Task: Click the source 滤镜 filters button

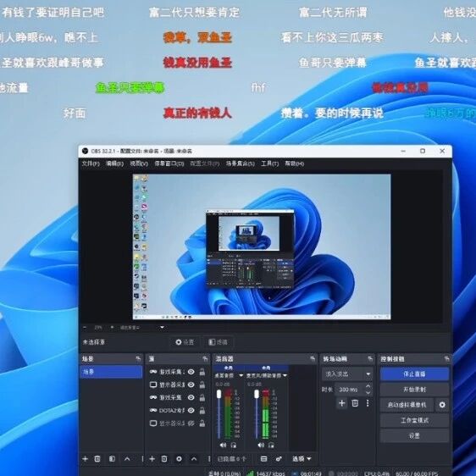Action: click(219, 342)
